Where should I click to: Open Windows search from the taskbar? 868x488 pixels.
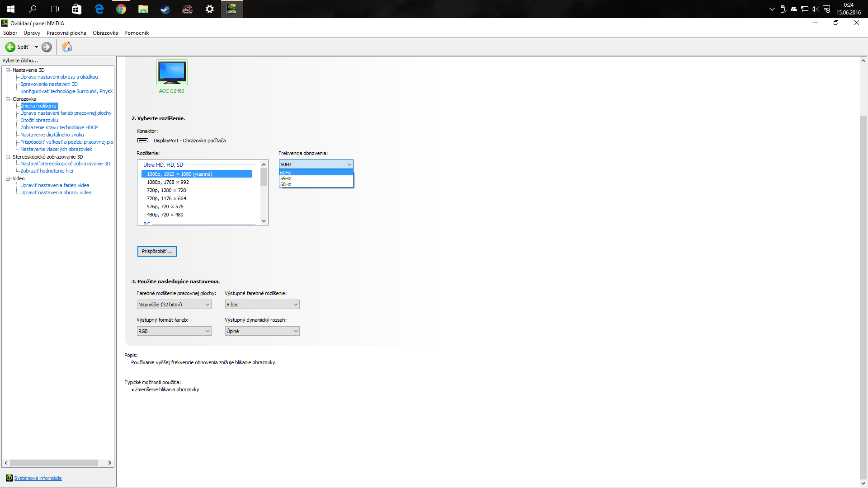[33, 9]
